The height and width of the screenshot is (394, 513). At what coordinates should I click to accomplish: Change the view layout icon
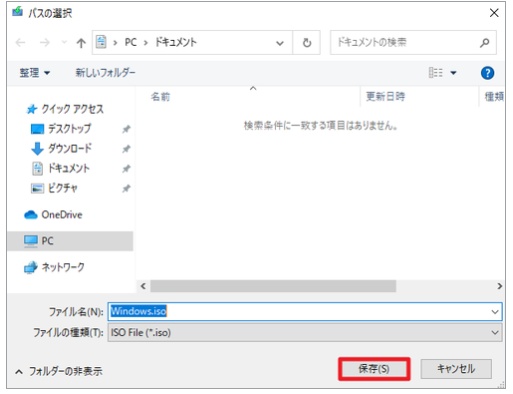(436, 72)
